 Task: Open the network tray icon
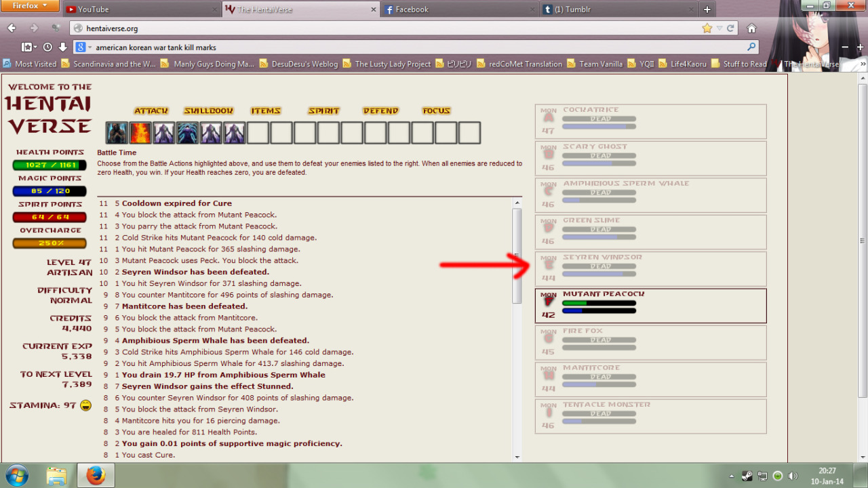tap(762, 476)
